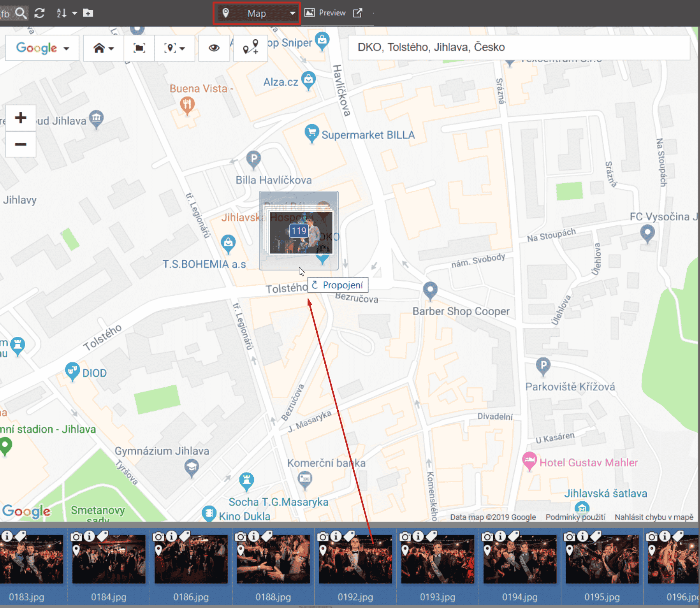Image resolution: width=700 pixels, height=608 pixels.
Task: Click the Supermarket BILLA shopping cart marker
Action: 311,133
